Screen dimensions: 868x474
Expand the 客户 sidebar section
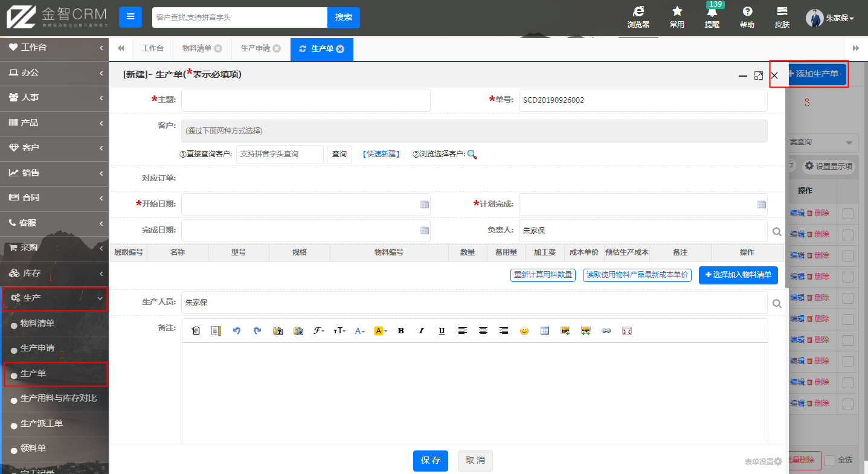[54, 147]
